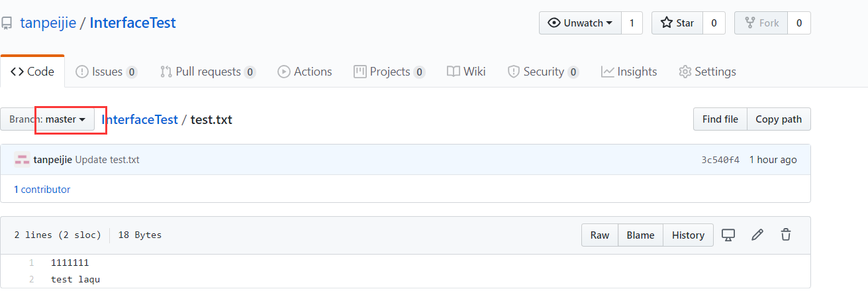Go to the Actions tab
Image resolution: width=868 pixels, height=299 pixels.
305,72
